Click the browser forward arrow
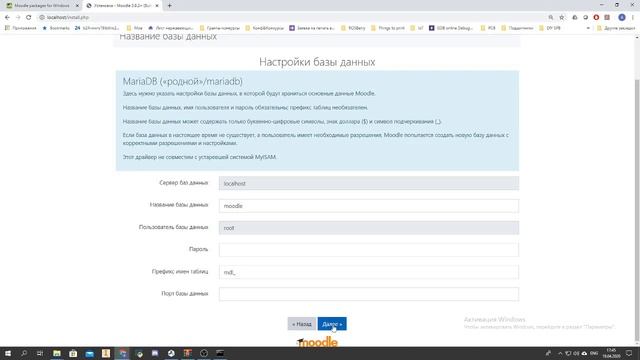Viewport: 640px width, 360px height. click(18, 17)
